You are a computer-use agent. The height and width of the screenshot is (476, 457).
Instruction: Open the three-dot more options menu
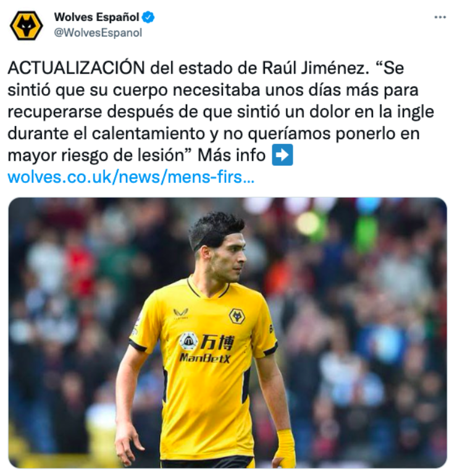(x=440, y=17)
